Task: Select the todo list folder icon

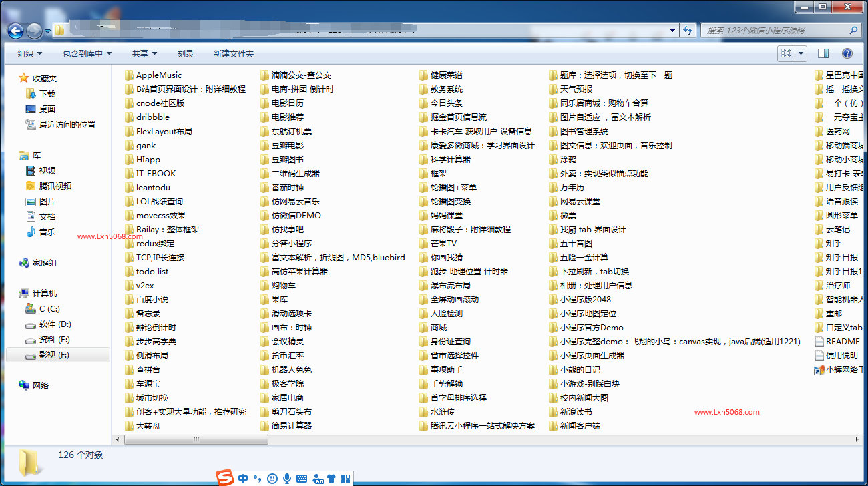Action: pyautogui.click(x=130, y=271)
